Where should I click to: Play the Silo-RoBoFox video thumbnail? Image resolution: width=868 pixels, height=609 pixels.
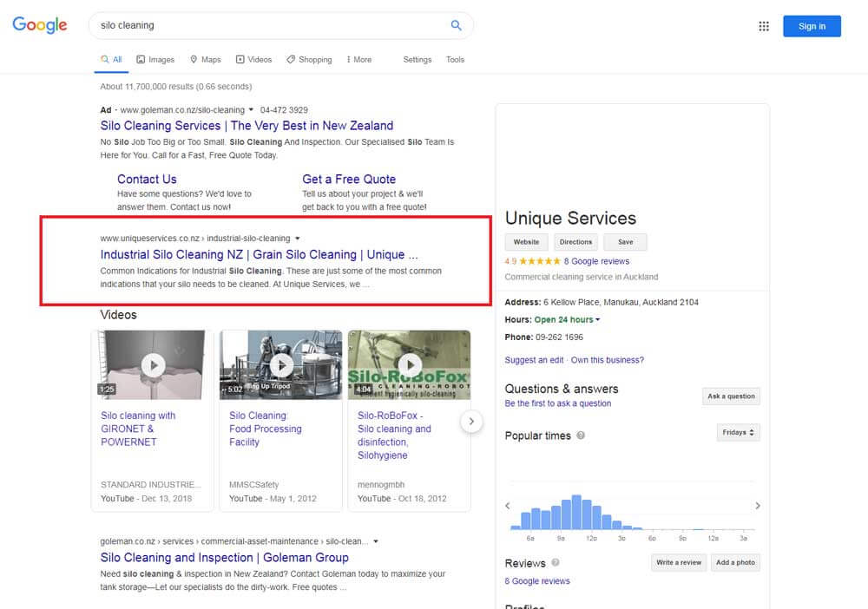409,364
